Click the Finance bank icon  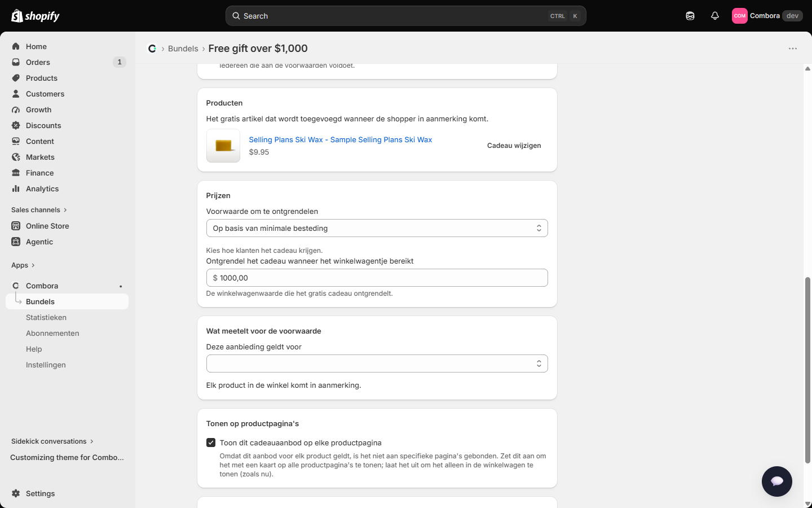(16, 173)
